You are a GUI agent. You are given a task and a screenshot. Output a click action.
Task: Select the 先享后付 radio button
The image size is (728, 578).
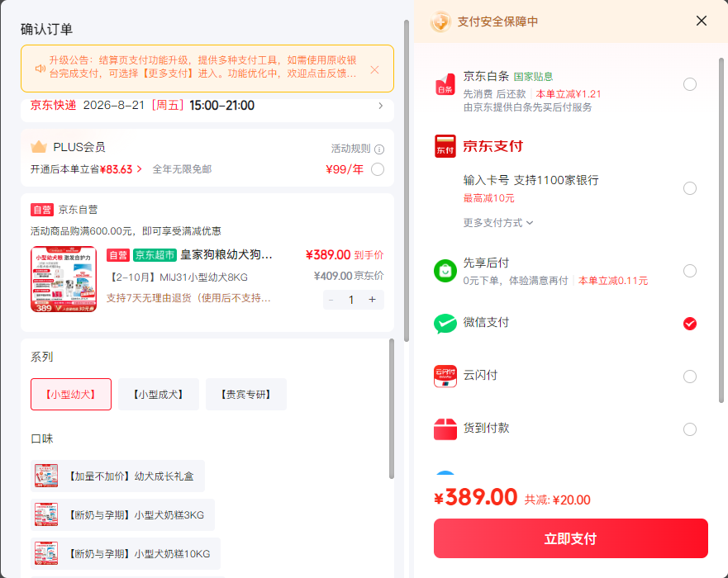689,271
